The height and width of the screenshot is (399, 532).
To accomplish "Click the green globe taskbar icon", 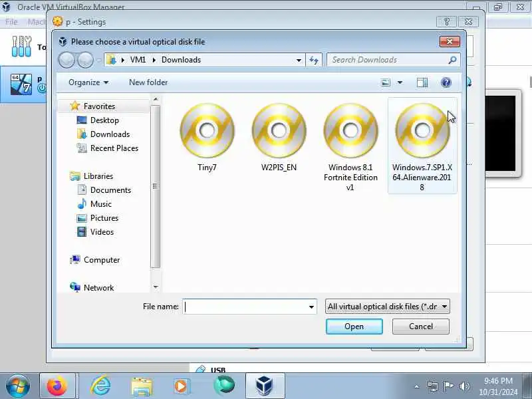I will pyautogui.click(x=224, y=386).
